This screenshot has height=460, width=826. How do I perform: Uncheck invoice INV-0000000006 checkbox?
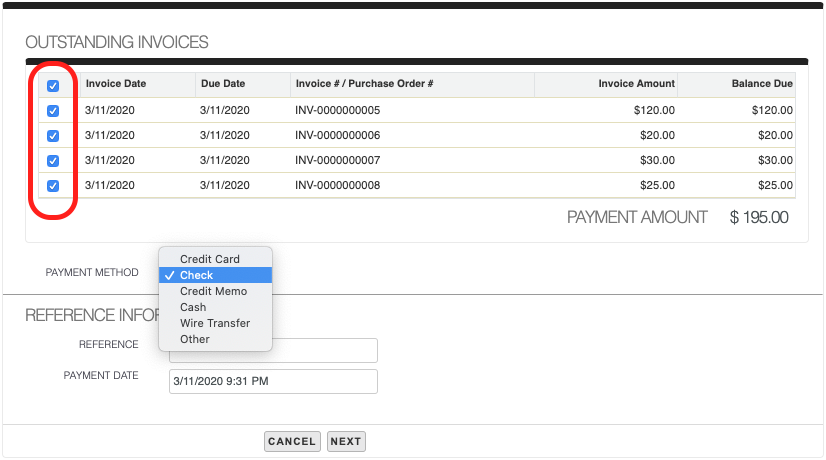(53, 136)
